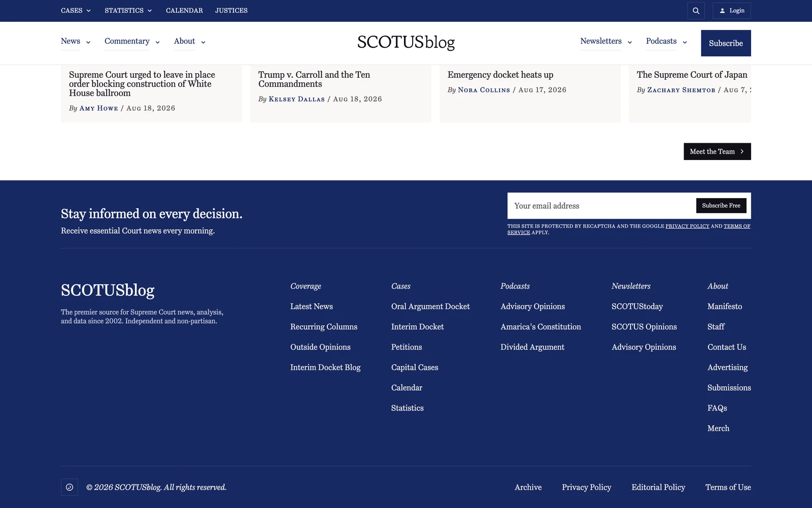Open Outside Opinions footer link

320,347
